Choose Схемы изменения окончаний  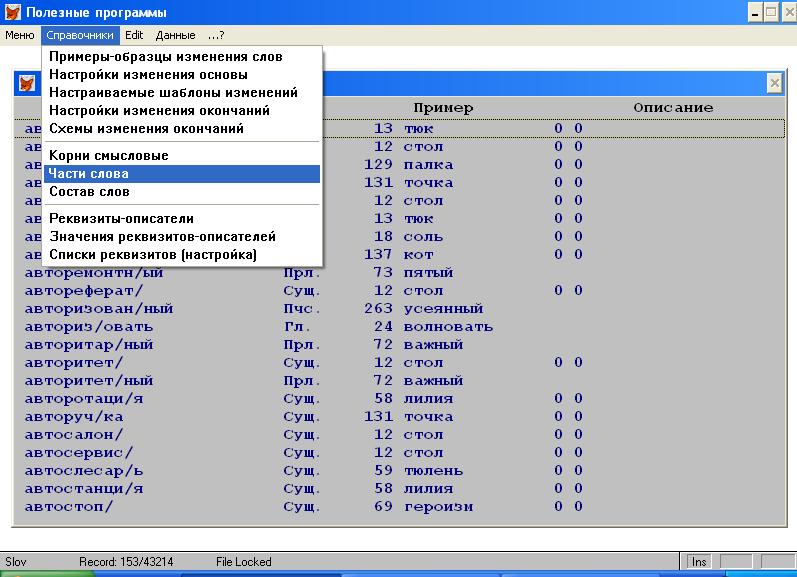point(182,128)
